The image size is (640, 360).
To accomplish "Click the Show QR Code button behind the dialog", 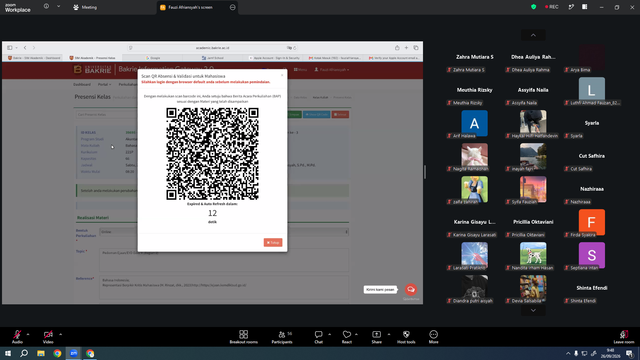I will pos(316,115).
